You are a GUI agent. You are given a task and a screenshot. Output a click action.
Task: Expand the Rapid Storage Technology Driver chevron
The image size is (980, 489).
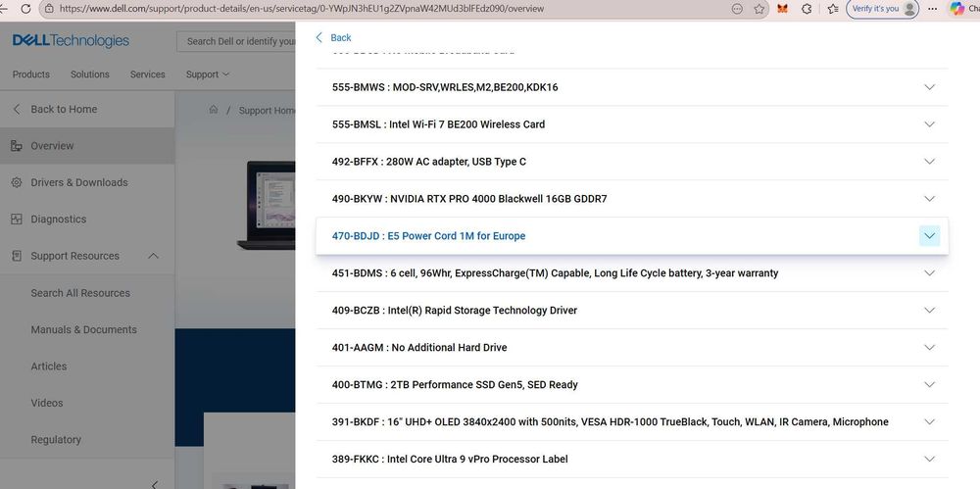[929, 311]
